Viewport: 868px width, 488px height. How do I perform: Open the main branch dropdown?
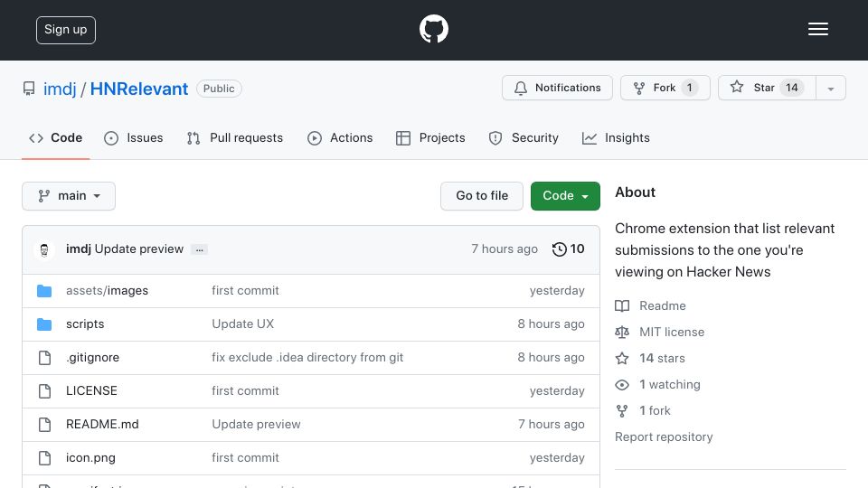(69, 196)
